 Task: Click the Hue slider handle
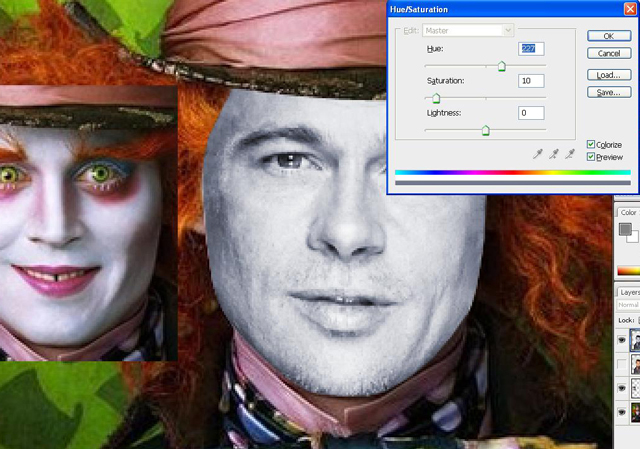pyautogui.click(x=502, y=67)
